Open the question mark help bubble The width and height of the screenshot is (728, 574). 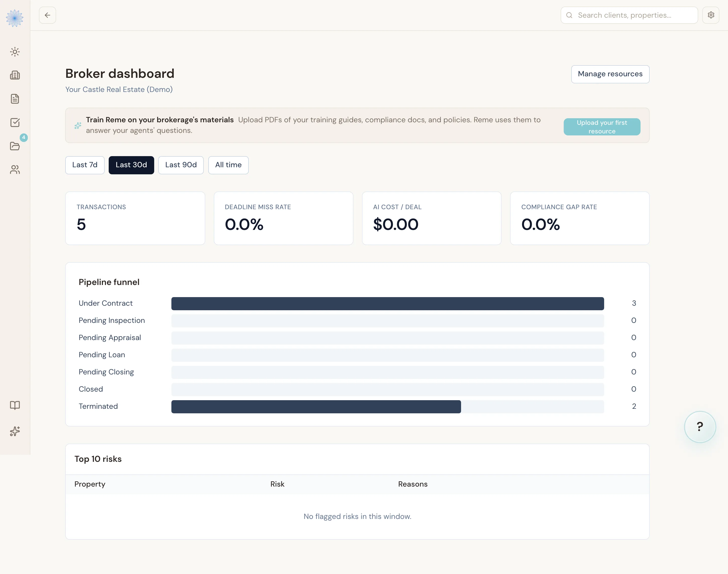[x=700, y=427]
